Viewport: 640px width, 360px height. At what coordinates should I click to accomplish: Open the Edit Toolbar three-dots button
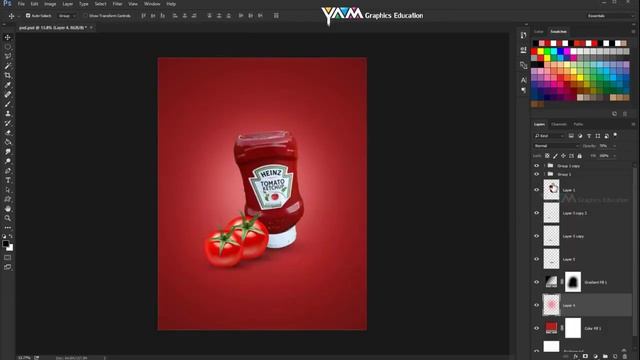[8, 228]
